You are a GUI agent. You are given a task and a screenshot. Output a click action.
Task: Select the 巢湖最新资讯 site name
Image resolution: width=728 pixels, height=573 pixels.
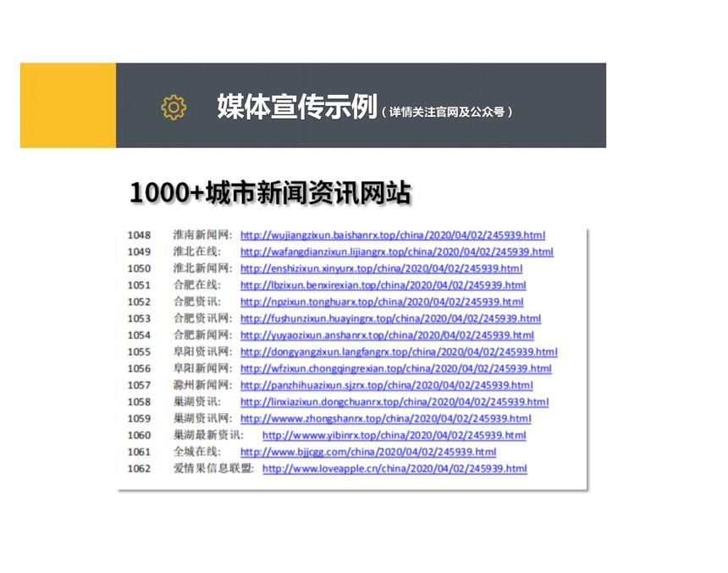208,436
